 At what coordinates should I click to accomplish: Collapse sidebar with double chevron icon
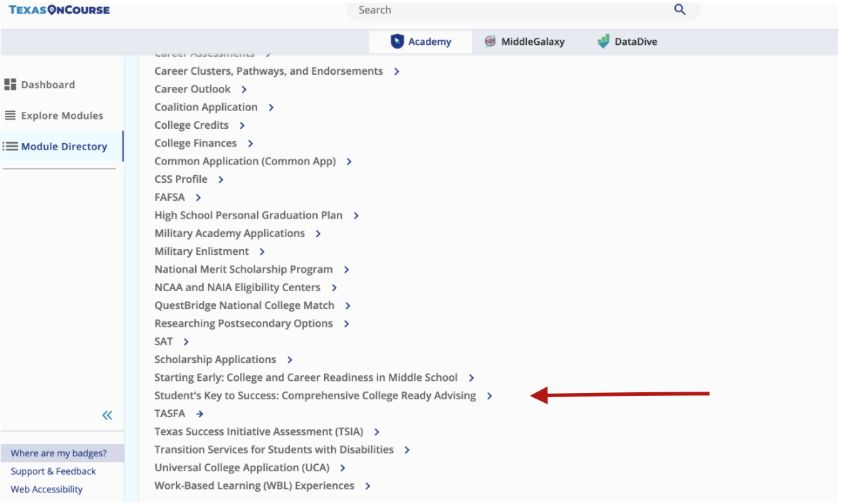click(108, 415)
